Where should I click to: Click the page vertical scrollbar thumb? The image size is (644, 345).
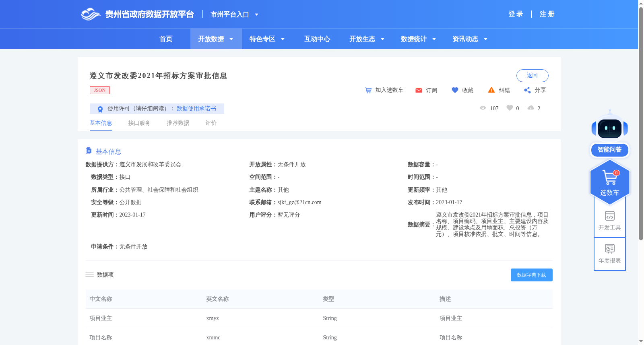641,124
